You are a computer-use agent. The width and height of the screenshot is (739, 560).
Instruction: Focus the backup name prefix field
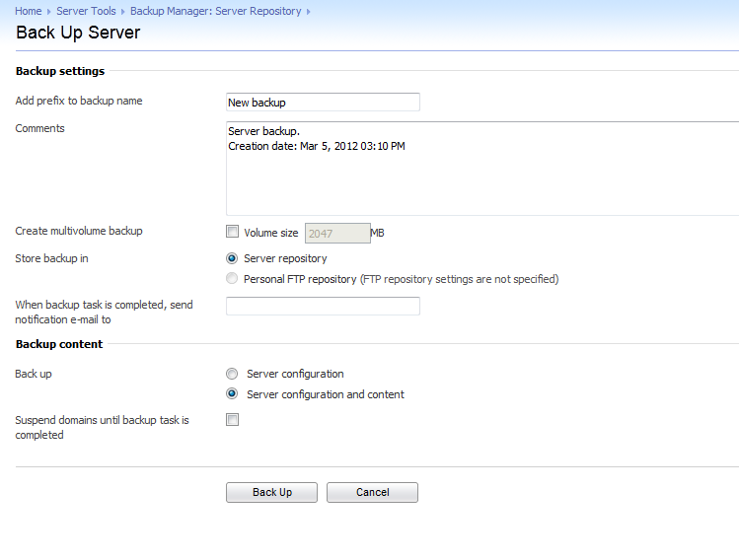[x=323, y=103]
